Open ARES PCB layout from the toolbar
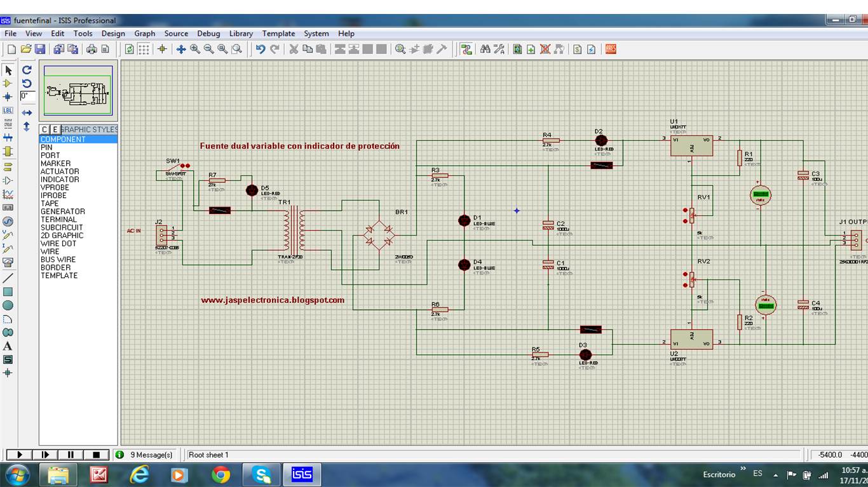868x487 pixels. 610,48
